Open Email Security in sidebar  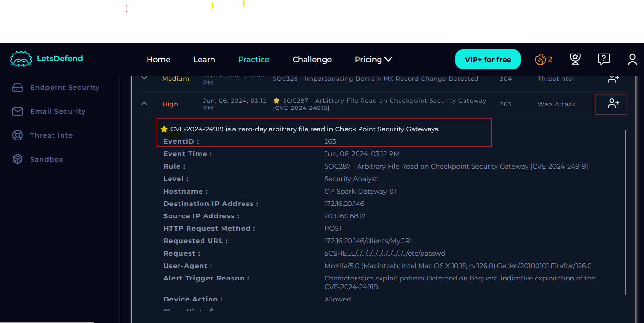(x=58, y=111)
